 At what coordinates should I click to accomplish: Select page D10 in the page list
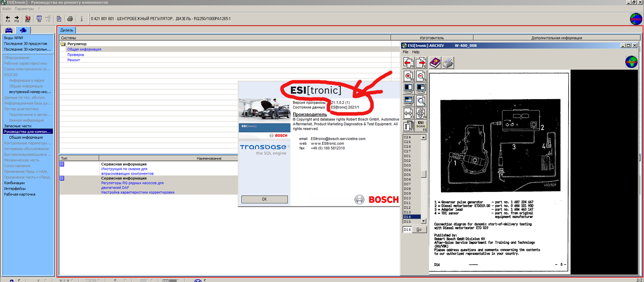point(407,198)
